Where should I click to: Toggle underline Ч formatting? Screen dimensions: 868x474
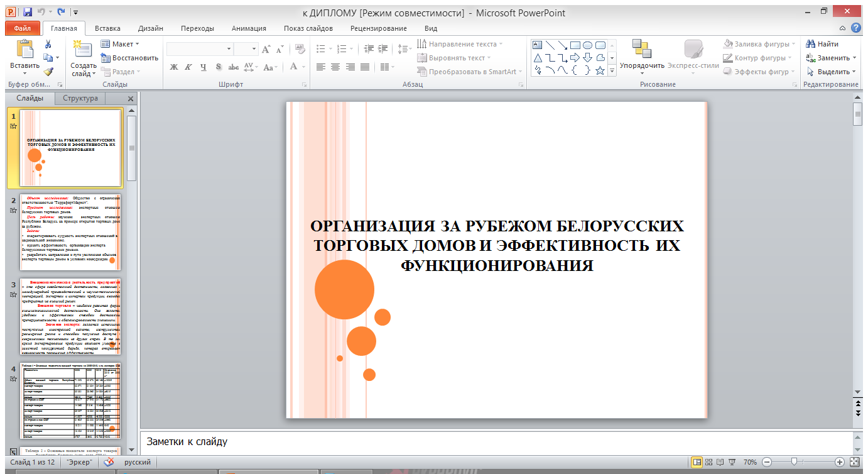203,67
